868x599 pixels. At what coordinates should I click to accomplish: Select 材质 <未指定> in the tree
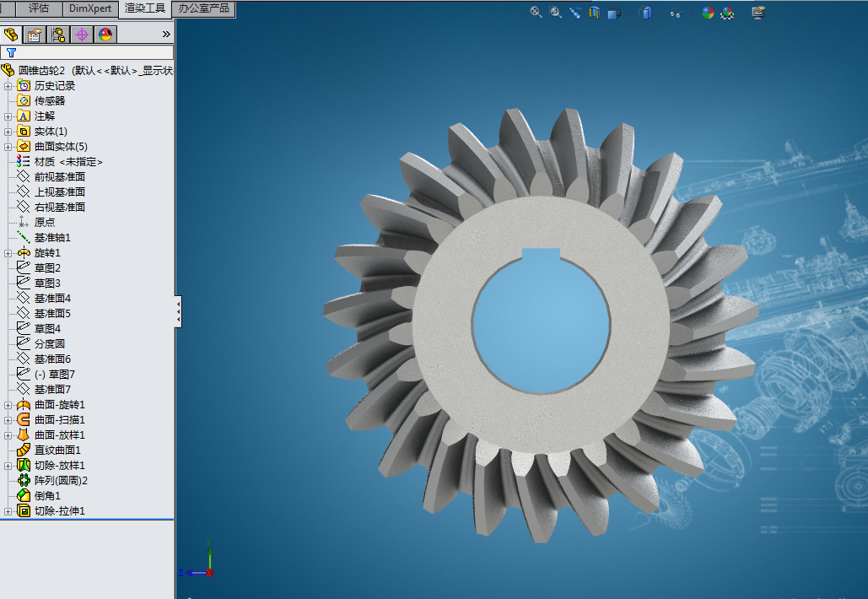[x=60, y=162]
